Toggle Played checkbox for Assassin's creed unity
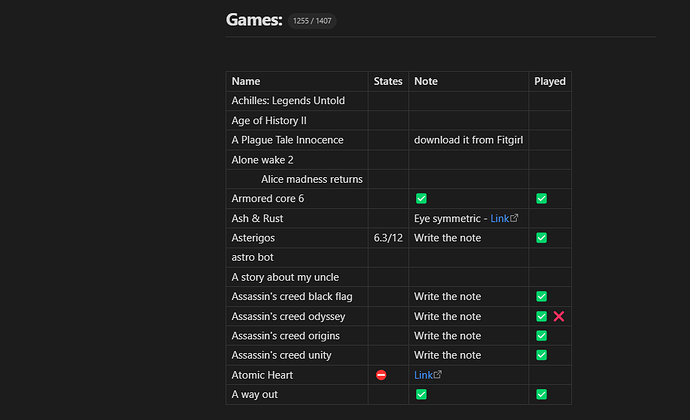This screenshot has height=420, width=690. pos(542,355)
